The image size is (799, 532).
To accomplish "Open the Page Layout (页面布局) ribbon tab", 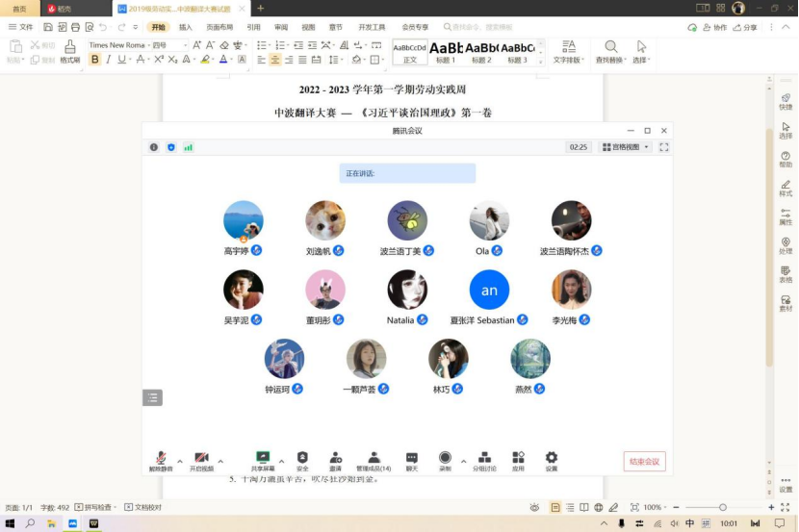I will coord(219,28).
